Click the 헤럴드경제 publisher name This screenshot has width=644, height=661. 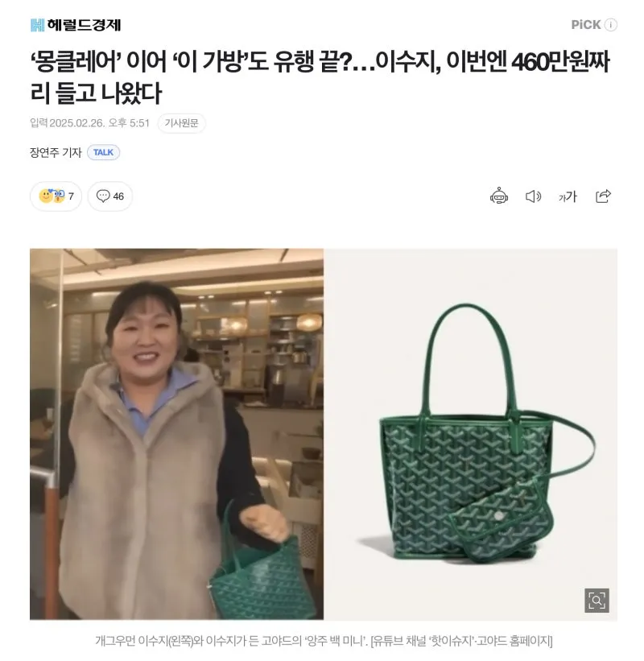(x=84, y=25)
